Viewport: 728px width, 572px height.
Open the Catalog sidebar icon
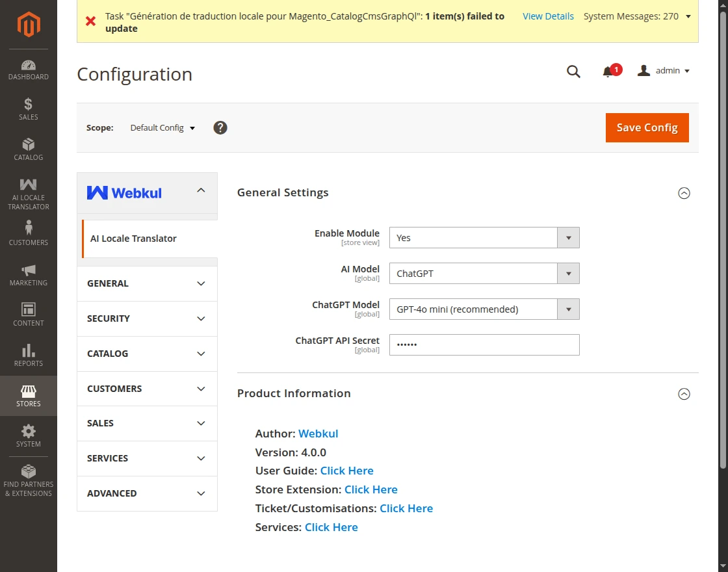pos(28,149)
